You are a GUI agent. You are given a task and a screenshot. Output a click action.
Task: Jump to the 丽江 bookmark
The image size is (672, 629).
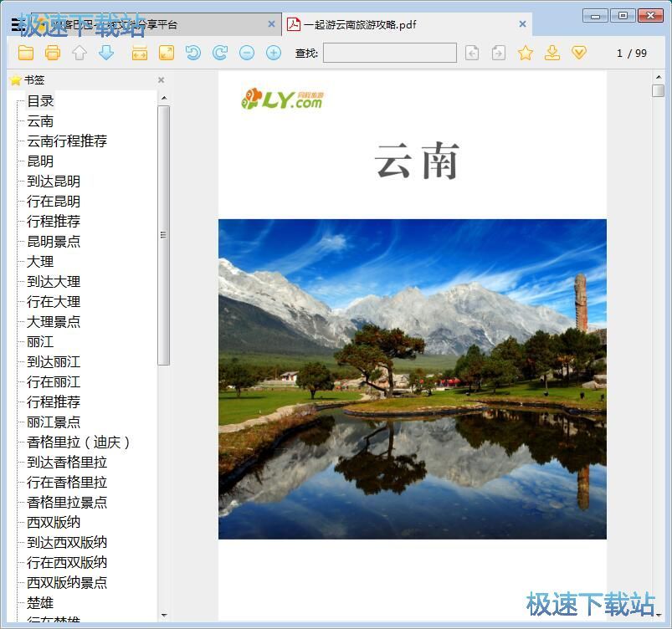(x=38, y=342)
